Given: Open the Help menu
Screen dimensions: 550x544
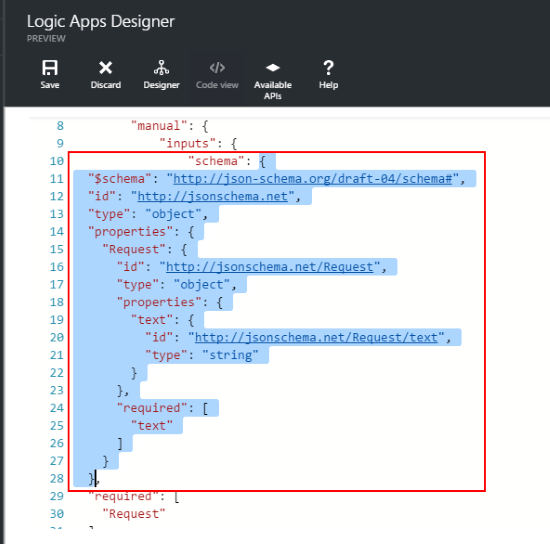Looking at the screenshot, I should tap(329, 74).
